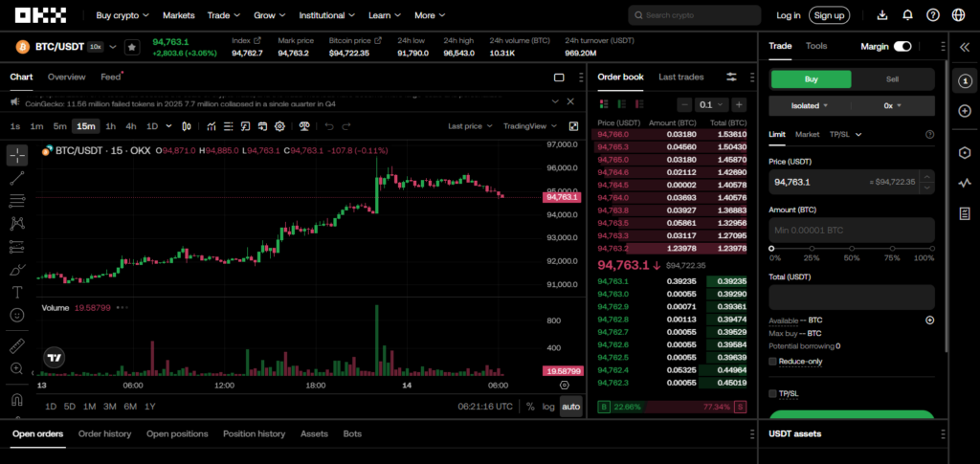Click the Log in link
The image size is (980, 464).
[x=789, y=15]
